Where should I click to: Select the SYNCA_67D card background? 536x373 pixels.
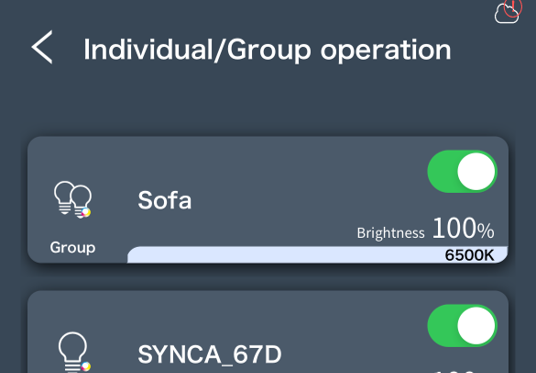pyautogui.click(x=268, y=332)
